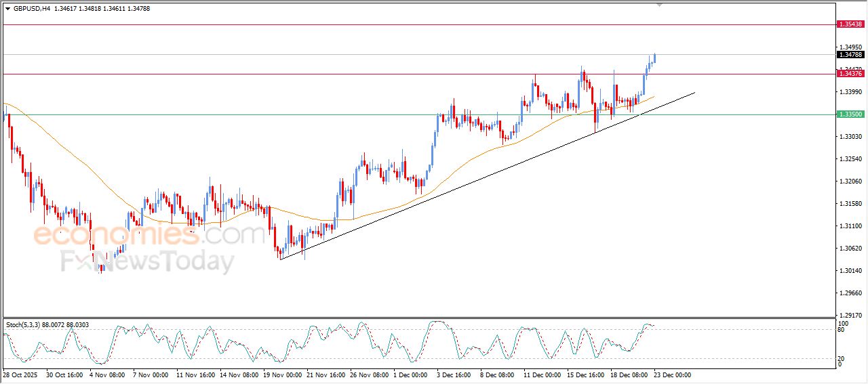Click the red 1.34376 price level tag

[x=850, y=74]
